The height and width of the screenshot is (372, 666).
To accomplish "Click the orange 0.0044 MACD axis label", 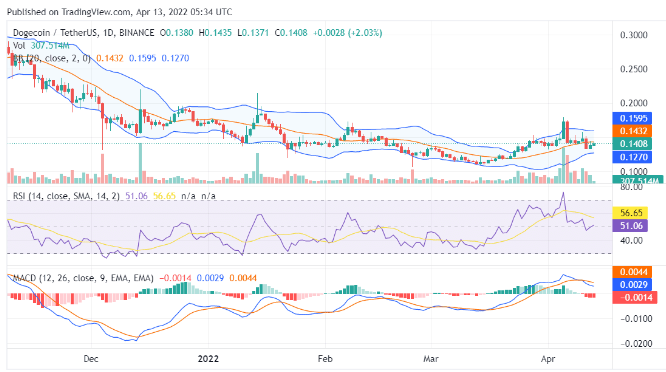I will pos(632,272).
